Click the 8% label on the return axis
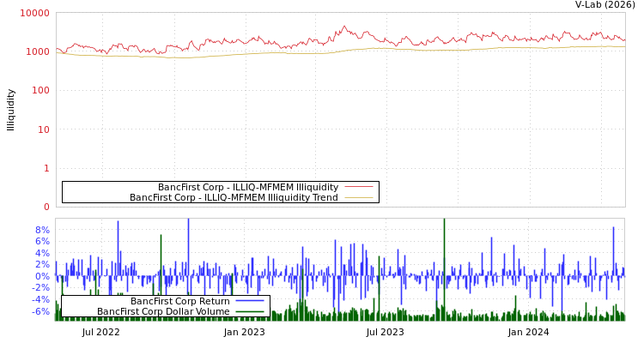Screen dimensions: 644x343 tap(42, 230)
